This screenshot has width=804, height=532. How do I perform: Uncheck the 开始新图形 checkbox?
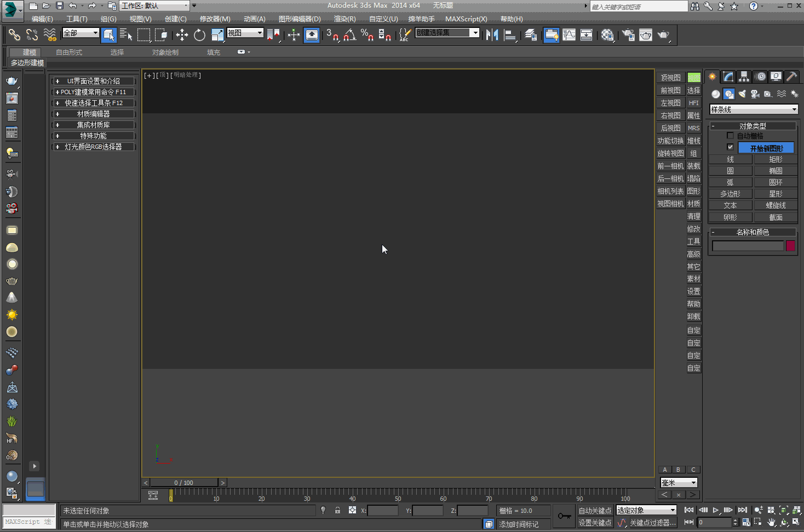[730, 147]
